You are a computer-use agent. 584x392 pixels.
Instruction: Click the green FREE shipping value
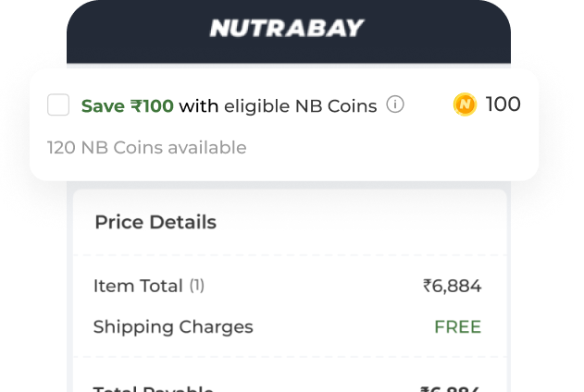coord(457,326)
